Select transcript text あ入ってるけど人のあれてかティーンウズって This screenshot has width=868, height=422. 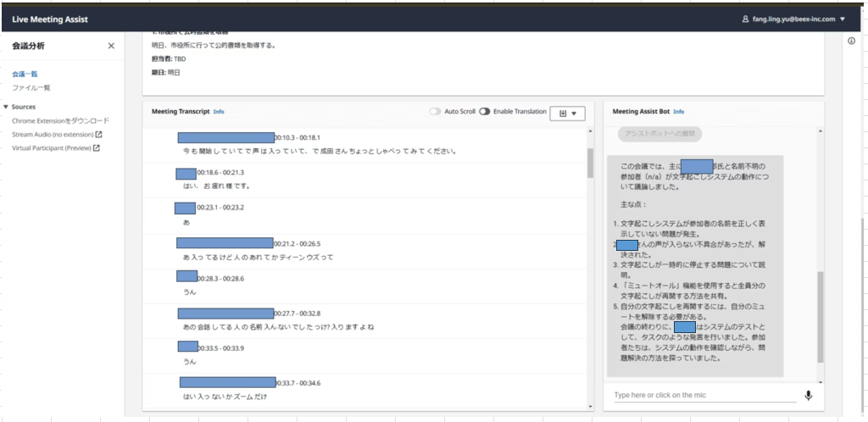[x=258, y=258]
